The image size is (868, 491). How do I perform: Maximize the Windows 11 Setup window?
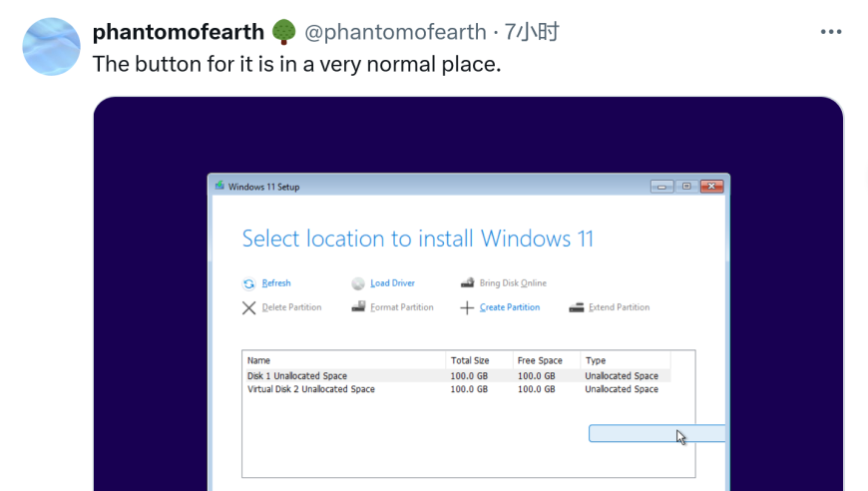tap(686, 187)
